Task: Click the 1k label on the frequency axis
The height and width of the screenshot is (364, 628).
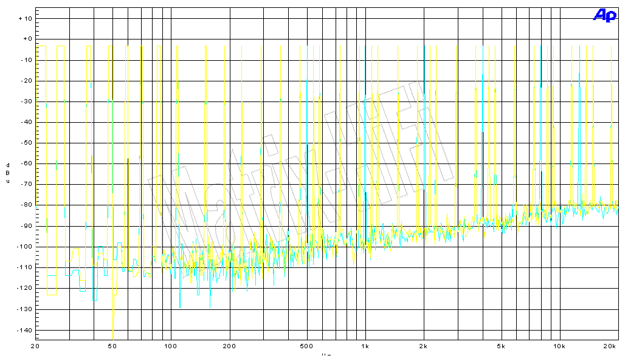Action: 365,346
